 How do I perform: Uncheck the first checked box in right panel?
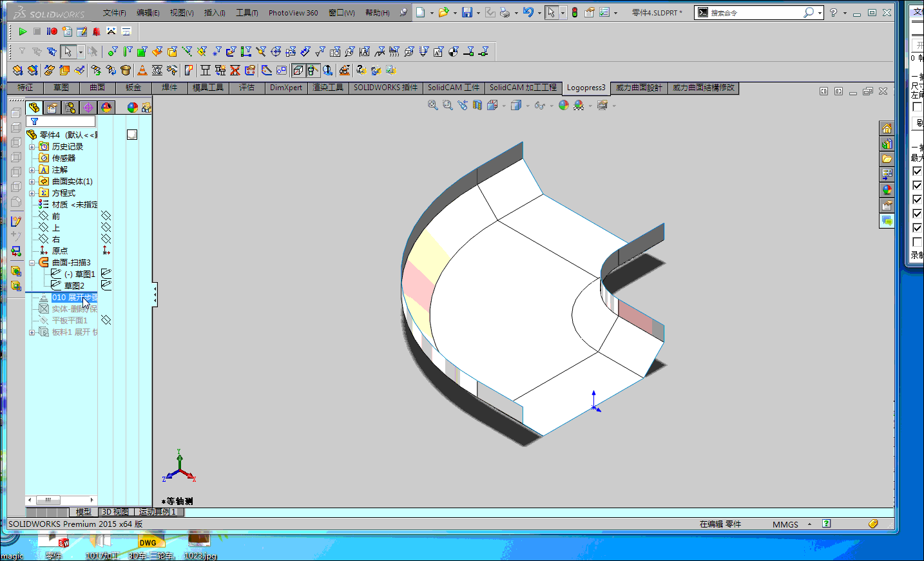(917, 171)
